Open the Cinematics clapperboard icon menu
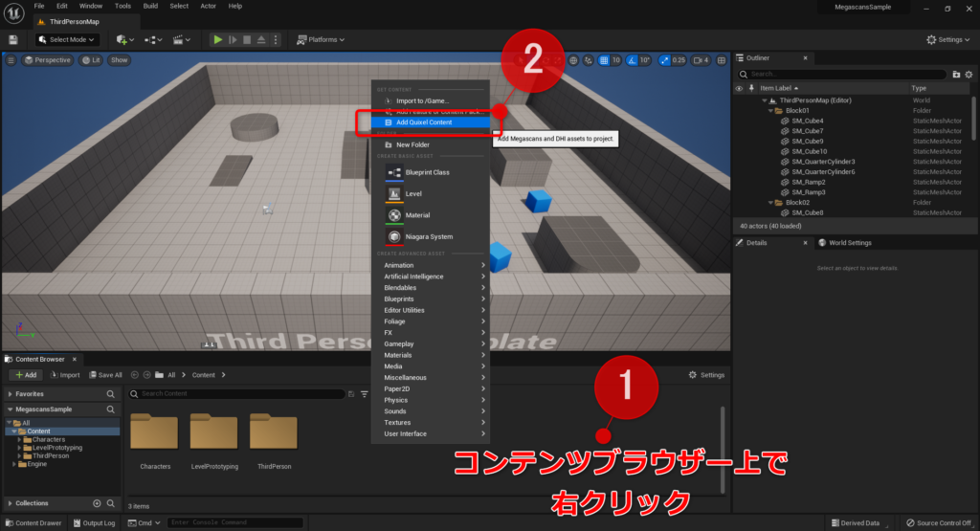The width and height of the screenshot is (980, 531). [180, 39]
